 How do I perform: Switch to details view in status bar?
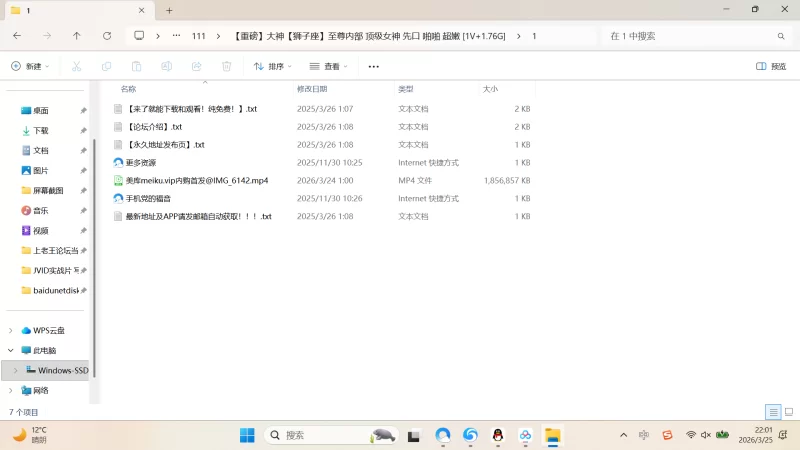[x=773, y=412]
